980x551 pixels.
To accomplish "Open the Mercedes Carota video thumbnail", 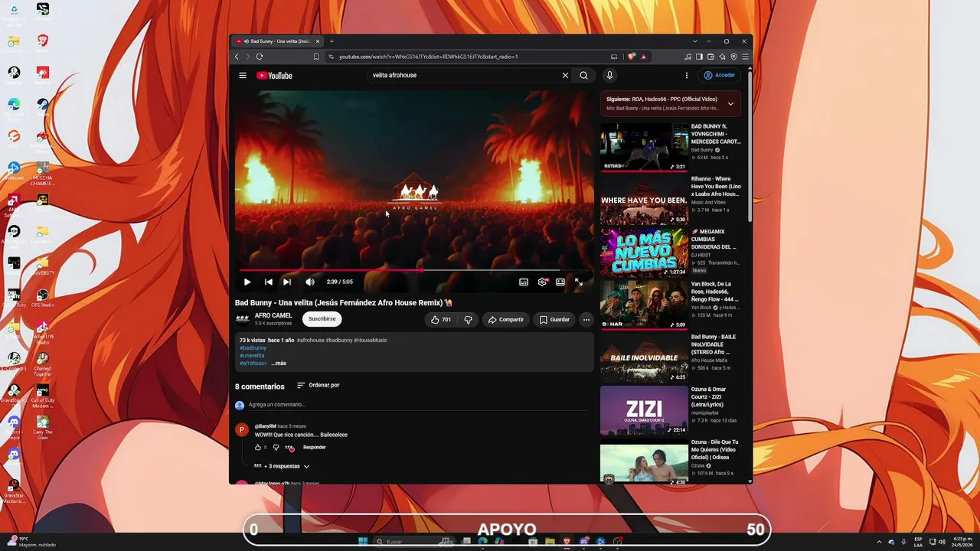I will [644, 147].
